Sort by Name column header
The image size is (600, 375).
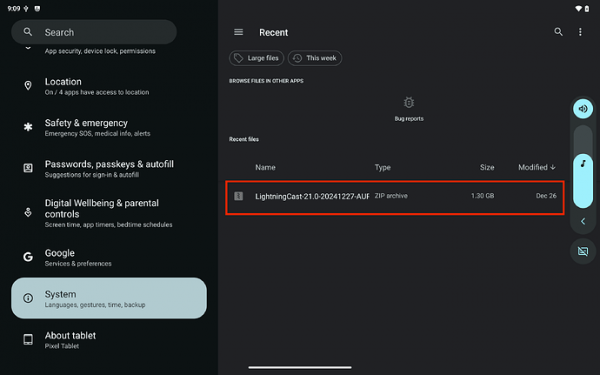(265, 167)
